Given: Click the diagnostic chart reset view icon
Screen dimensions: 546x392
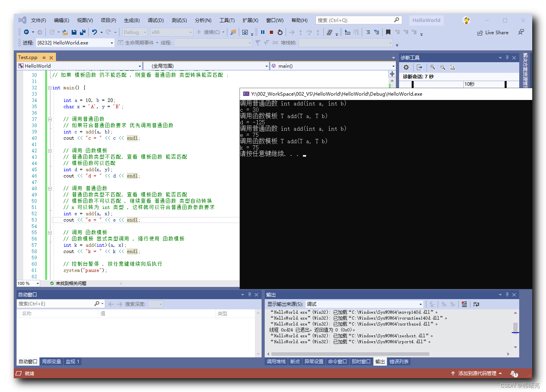Looking at the screenshot, I should 453,67.
